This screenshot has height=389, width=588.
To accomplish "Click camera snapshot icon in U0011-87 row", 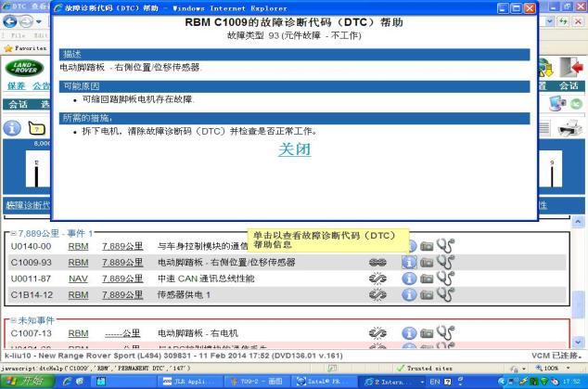I will click(x=427, y=279).
